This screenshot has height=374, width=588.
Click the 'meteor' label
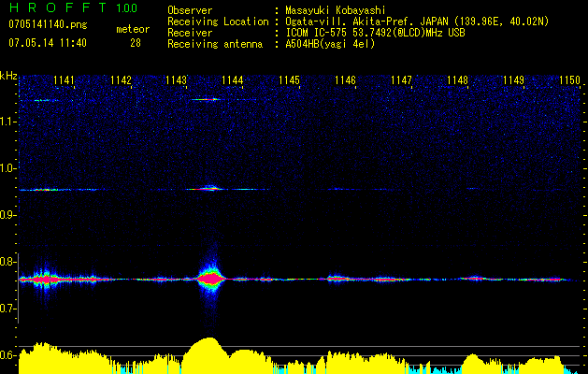tap(133, 29)
